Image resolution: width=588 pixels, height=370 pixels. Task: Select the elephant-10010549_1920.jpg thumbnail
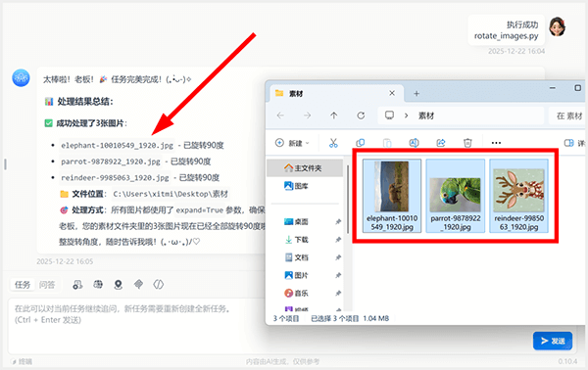[392, 196]
